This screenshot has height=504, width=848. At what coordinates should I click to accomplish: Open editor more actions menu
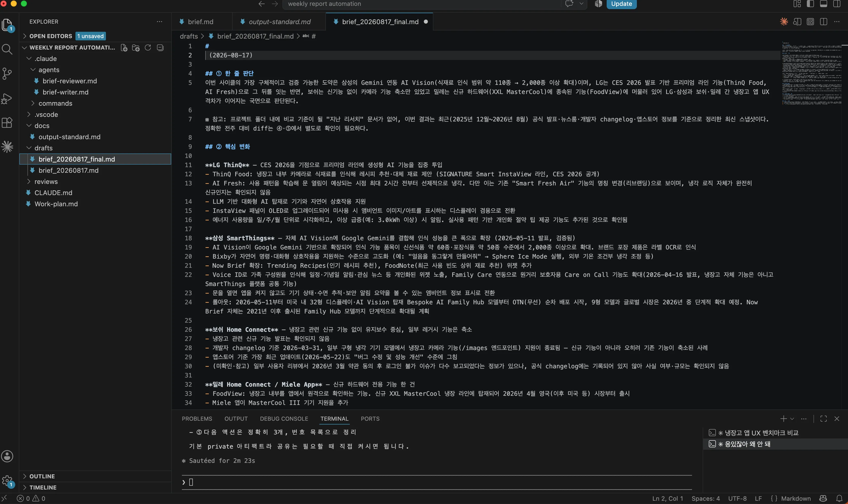point(837,22)
